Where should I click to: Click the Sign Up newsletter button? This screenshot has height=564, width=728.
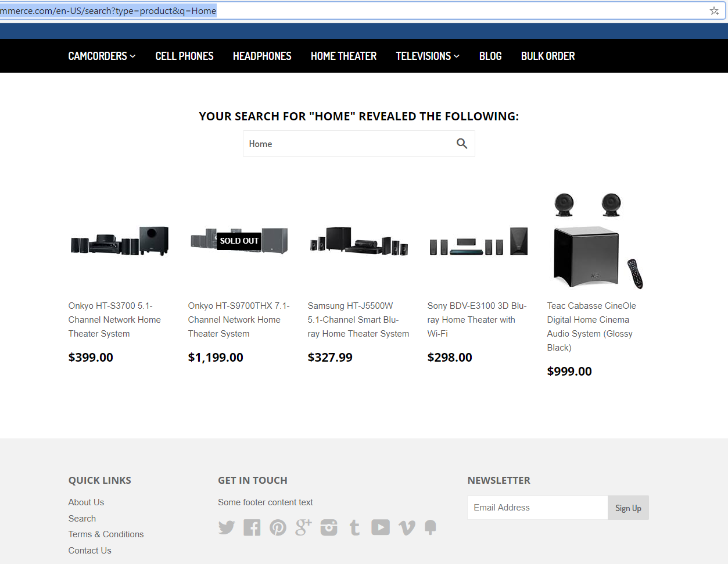coord(628,508)
